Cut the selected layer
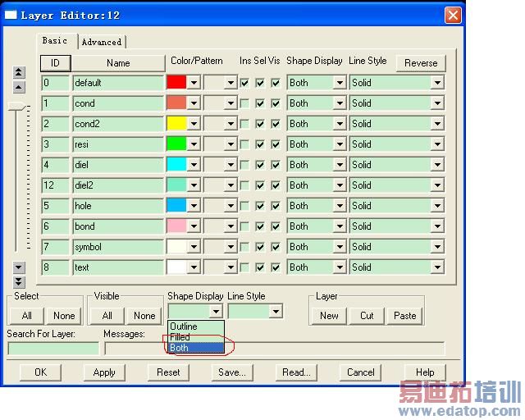This screenshot has width=525, height=420. point(367,316)
